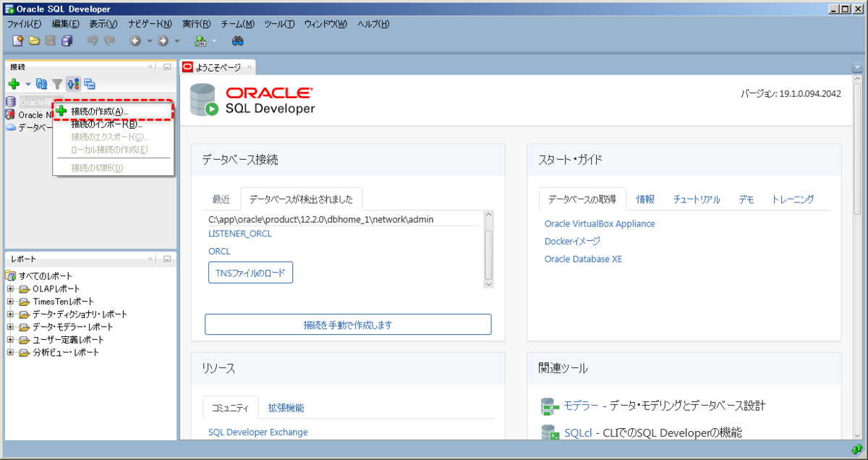Open the ツール(T) menu

281,24
